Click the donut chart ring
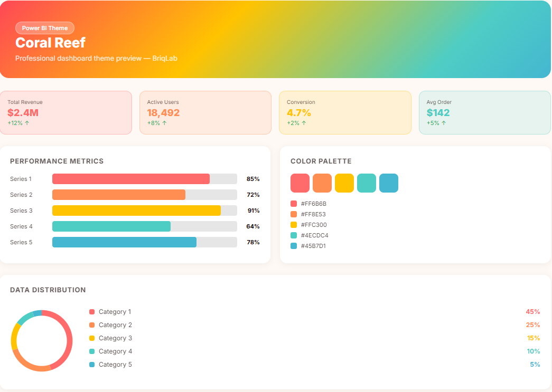Viewport: 552px width, 392px height. click(69, 341)
